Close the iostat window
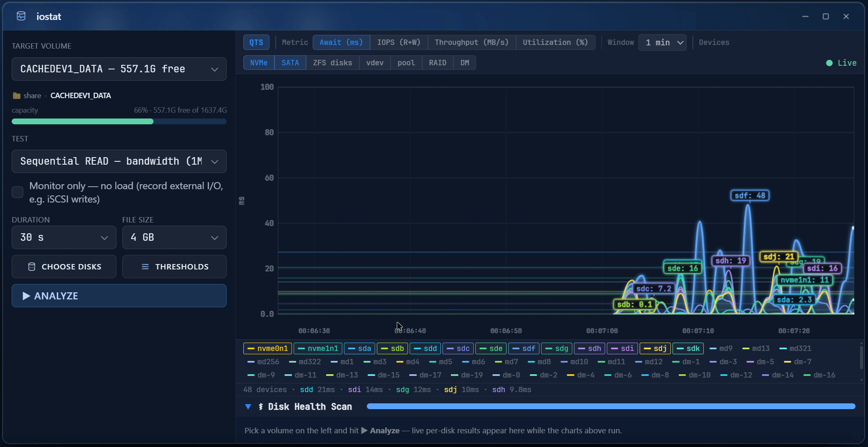Screen dimensions: 868x447 pyautogui.click(x=846, y=16)
